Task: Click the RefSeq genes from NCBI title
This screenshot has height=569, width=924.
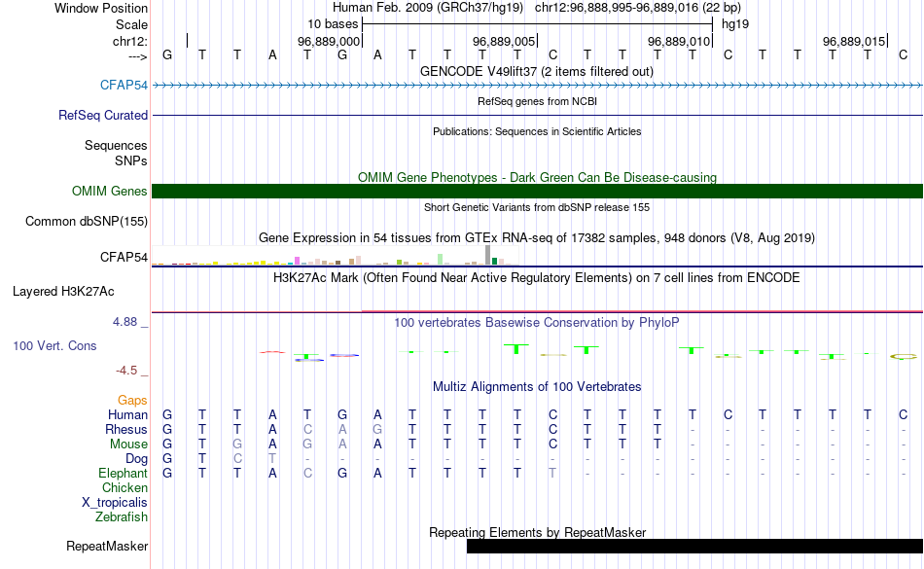Action: [x=537, y=101]
